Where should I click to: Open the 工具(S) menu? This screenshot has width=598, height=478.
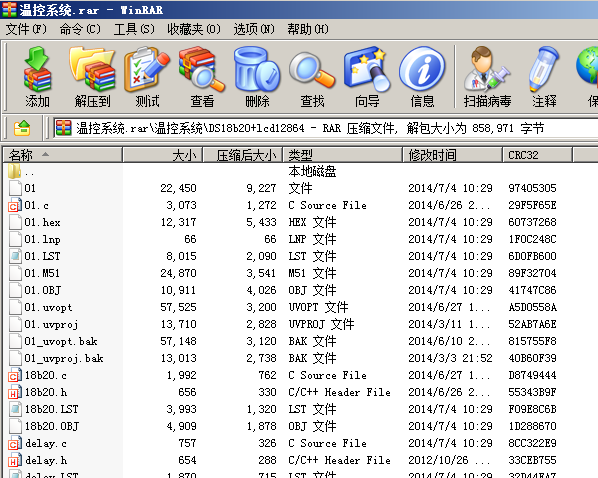134,29
